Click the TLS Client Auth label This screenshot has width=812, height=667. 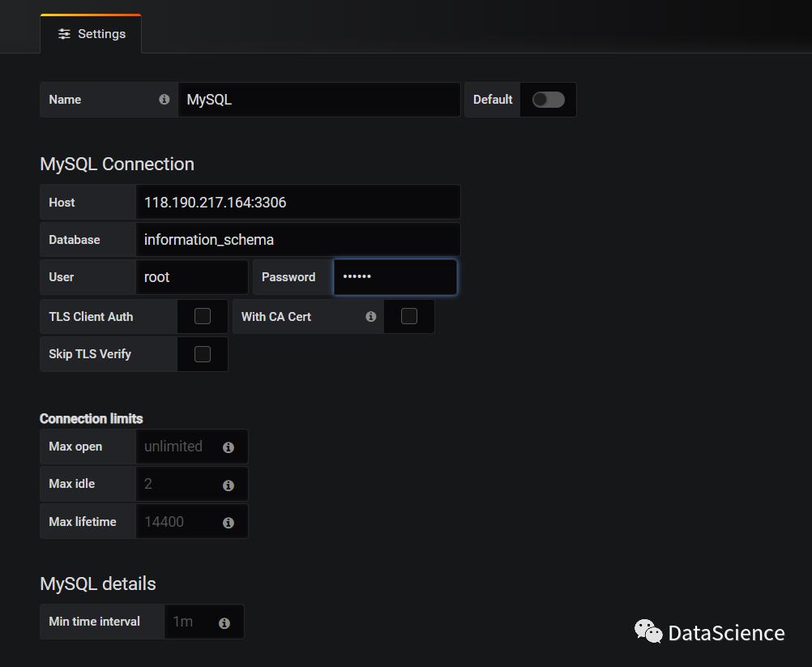tap(91, 316)
